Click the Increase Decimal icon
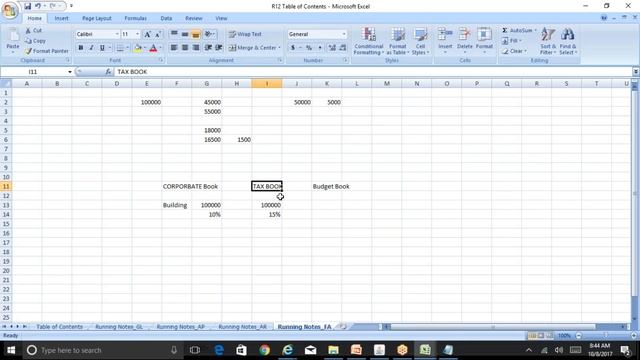 (332, 48)
